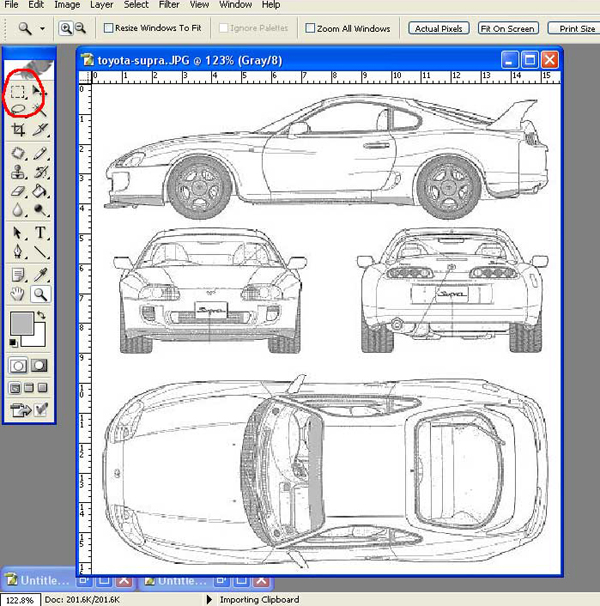Click the zoom out magnifier option
Image resolution: width=600 pixels, height=606 pixels.
tap(80, 28)
